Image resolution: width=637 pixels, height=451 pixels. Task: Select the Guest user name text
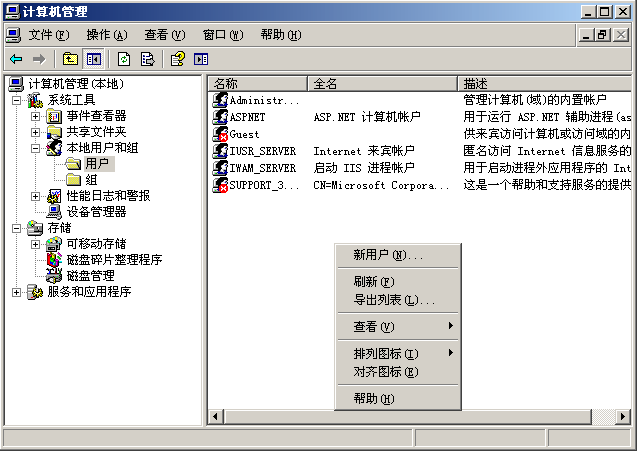(x=244, y=134)
